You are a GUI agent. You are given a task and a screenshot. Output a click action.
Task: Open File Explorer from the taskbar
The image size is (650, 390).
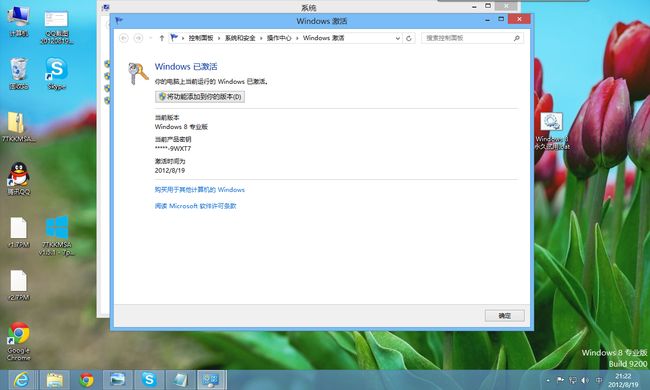coord(55,380)
